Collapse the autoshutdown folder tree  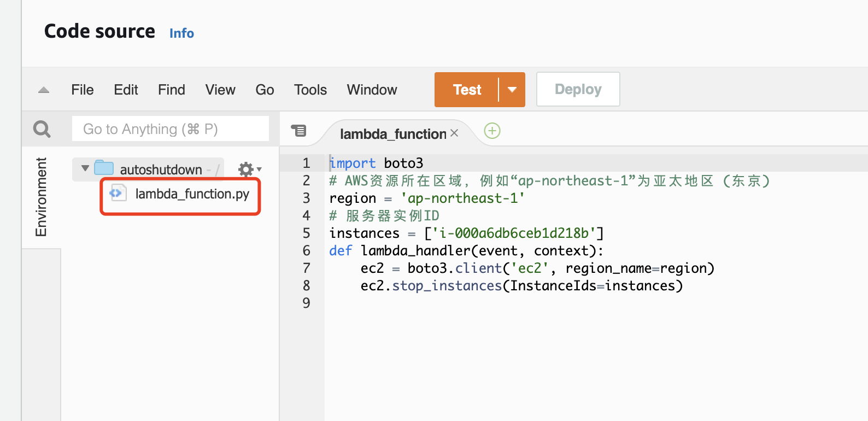[85, 168]
